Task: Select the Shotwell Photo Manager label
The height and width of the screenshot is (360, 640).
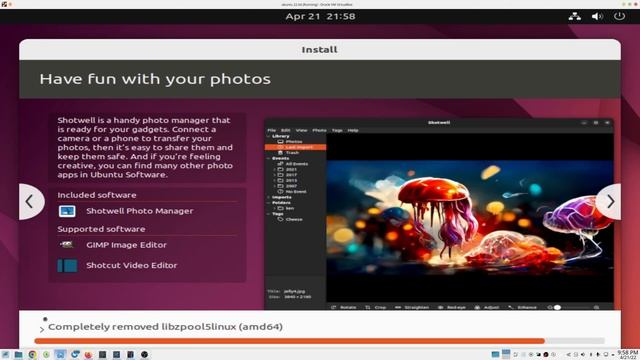Action: coord(140,211)
